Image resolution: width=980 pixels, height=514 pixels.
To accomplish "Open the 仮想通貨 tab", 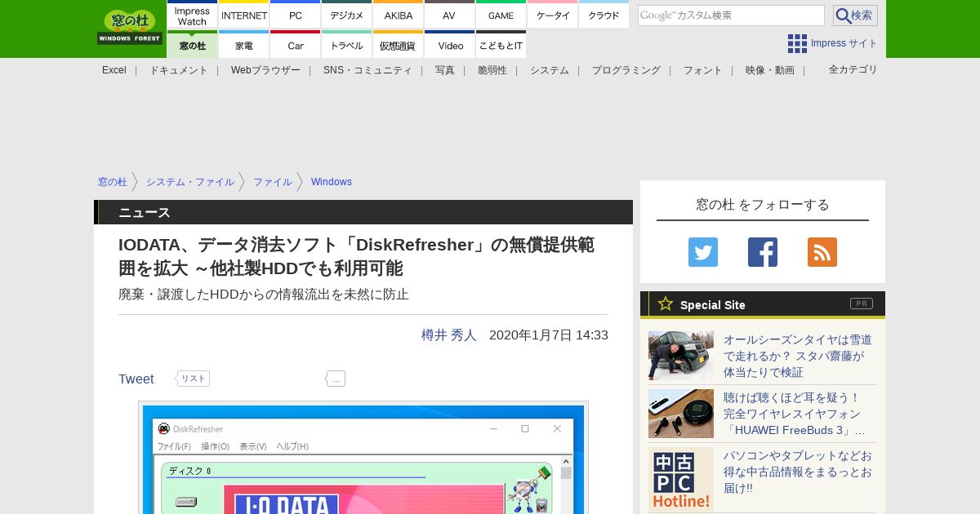I will [x=399, y=45].
